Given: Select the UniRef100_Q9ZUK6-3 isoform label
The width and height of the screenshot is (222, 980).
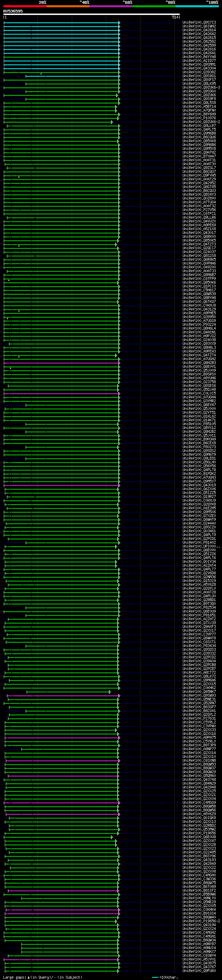Looking at the screenshot, I should point(201,88).
